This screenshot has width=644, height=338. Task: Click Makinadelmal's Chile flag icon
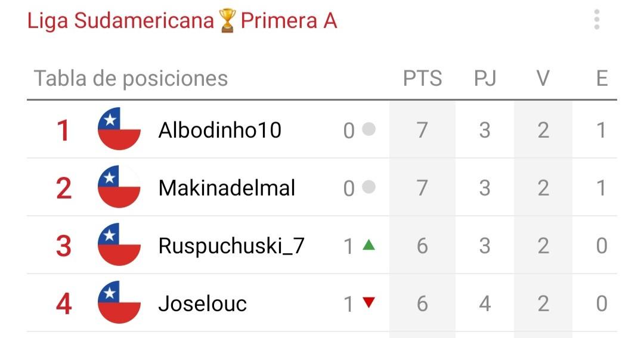(119, 187)
